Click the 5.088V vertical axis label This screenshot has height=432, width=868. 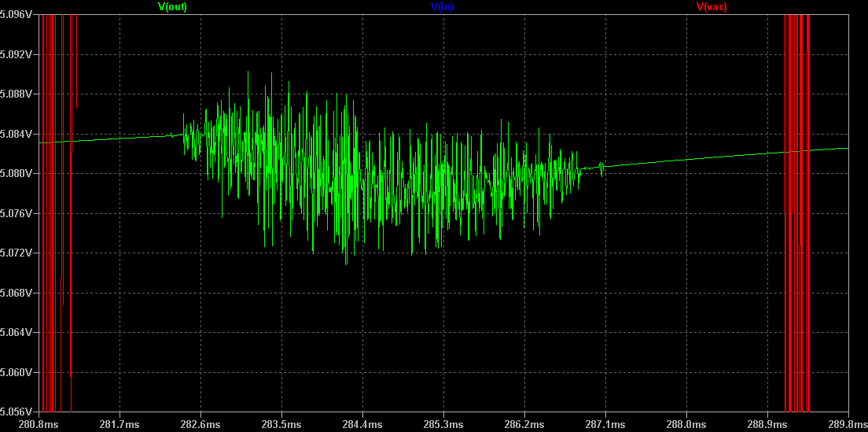(x=17, y=94)
